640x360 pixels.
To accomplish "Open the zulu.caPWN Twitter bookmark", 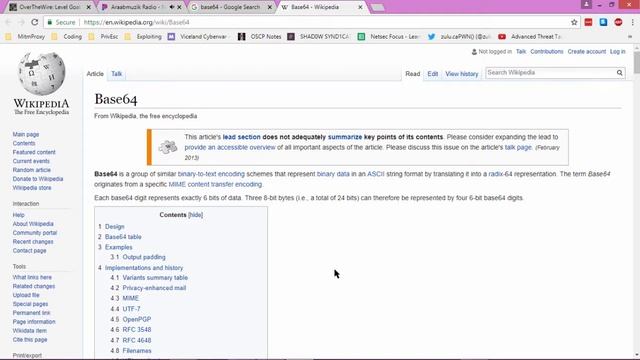I will [460, 37].
